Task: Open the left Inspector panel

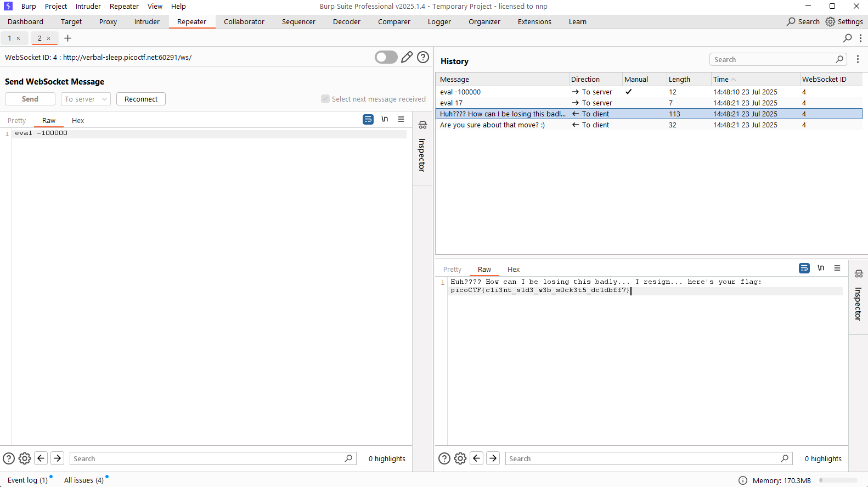Action: point(422,147)
